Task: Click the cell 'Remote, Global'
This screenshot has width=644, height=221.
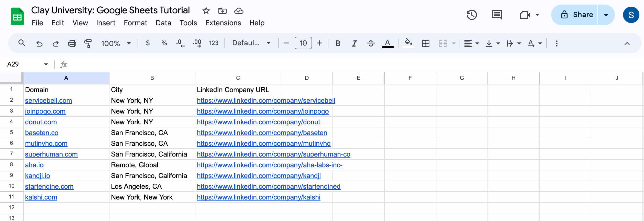Action: click(x=152, y=165)
